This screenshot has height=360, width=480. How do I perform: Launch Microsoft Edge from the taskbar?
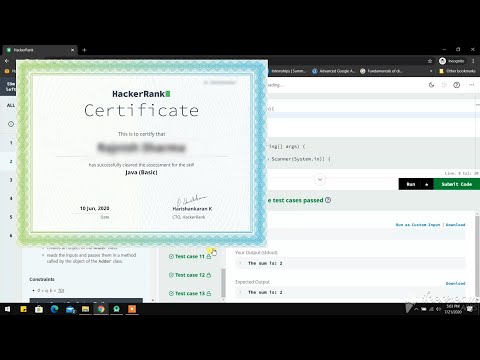tap(54, 309)
